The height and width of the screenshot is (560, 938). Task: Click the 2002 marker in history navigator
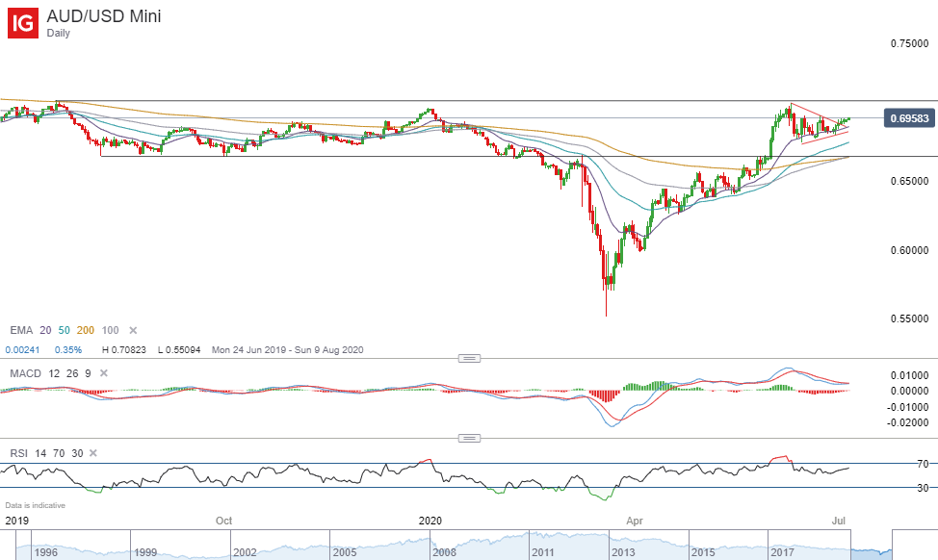(x=245, y=552)
